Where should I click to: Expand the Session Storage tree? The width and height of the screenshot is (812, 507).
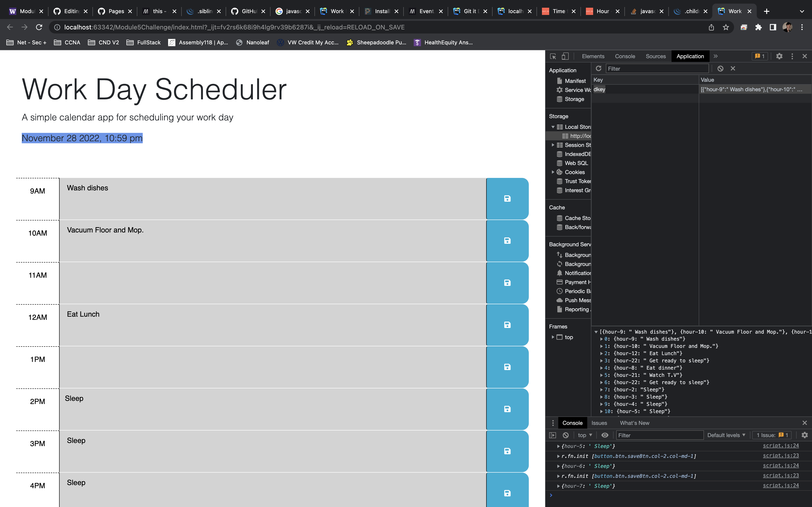click(x=553, y=145)
